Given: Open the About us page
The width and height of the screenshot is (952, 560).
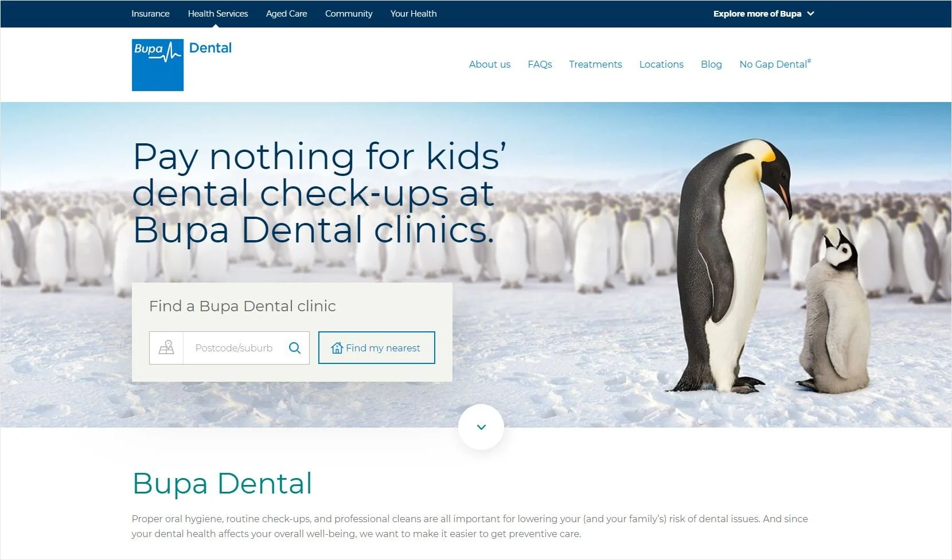Looking at the screenshot, I should [490, 64].
